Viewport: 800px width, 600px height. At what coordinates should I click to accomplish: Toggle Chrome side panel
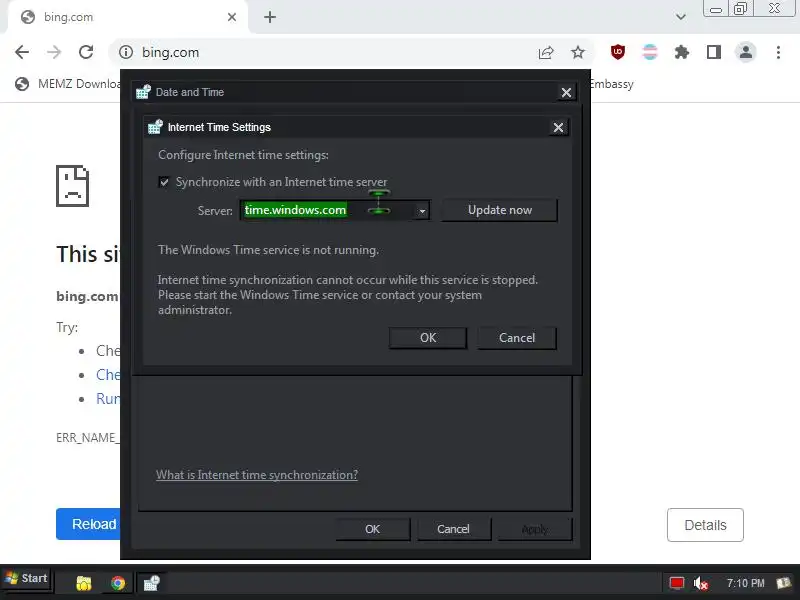click(714, 52)
